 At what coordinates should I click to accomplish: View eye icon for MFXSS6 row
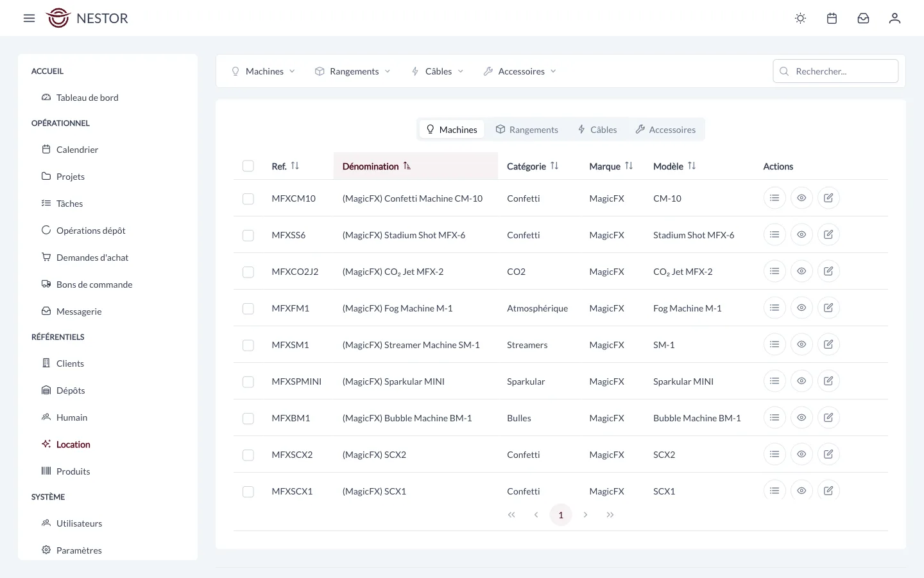click(801, 234)
